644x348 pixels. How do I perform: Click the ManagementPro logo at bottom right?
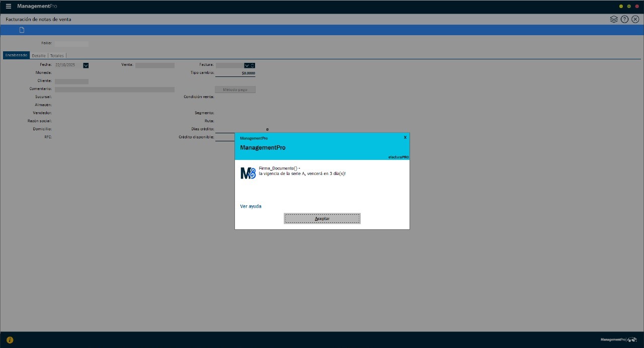pyautogui.click(x=618, y=340)
